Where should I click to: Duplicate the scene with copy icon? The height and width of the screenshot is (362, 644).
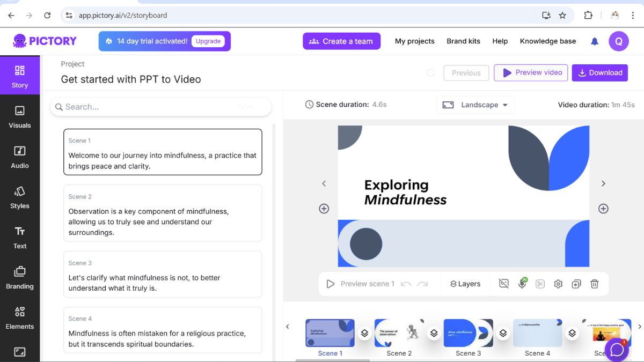[x=576, y=283]
